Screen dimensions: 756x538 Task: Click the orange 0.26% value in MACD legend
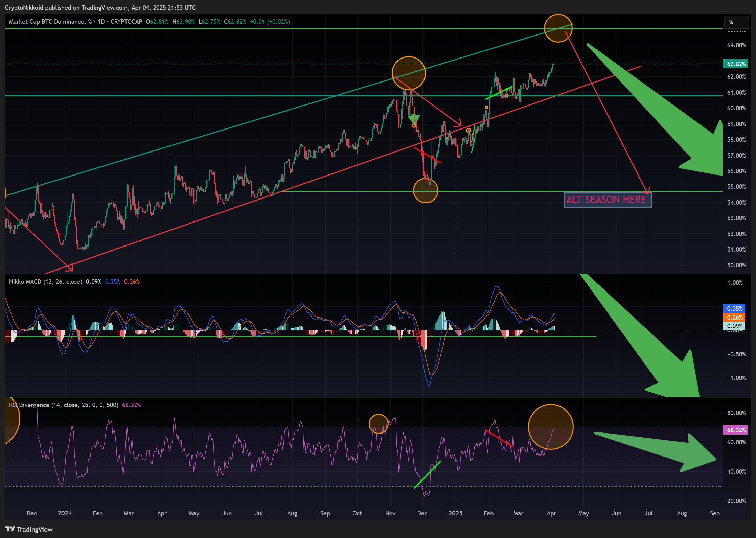click(132, 282)
